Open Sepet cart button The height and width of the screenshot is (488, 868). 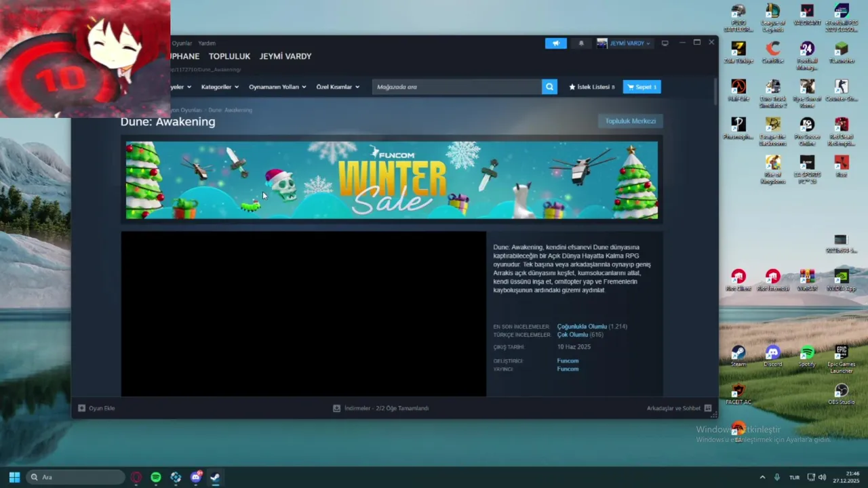pyautogui.click(x=642, y=87)
